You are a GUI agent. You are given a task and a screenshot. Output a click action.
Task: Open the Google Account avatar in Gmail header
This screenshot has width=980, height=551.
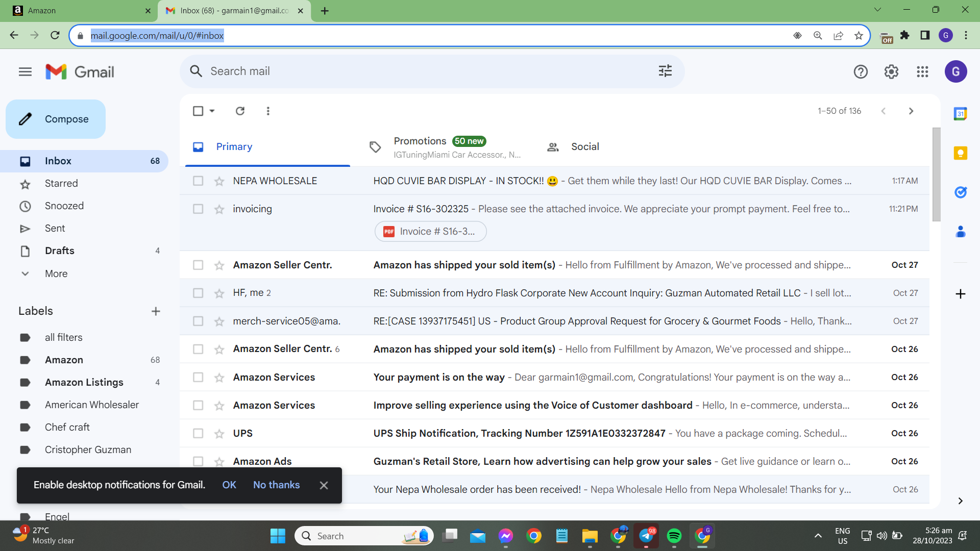955,71
